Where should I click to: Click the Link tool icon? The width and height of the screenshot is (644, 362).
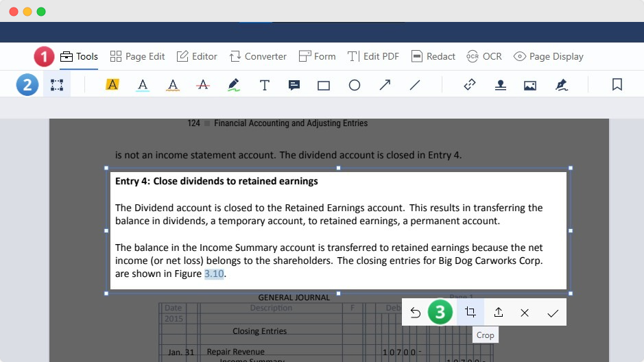(469, 84)
